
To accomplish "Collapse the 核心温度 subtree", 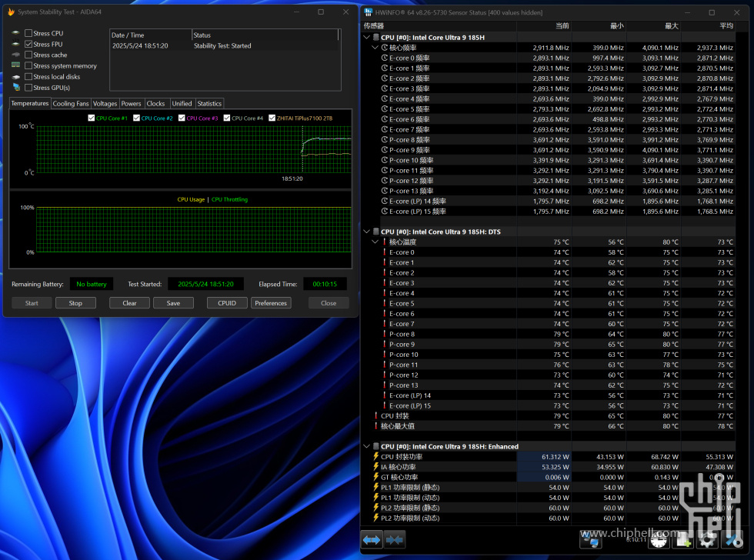I will 375,242.
